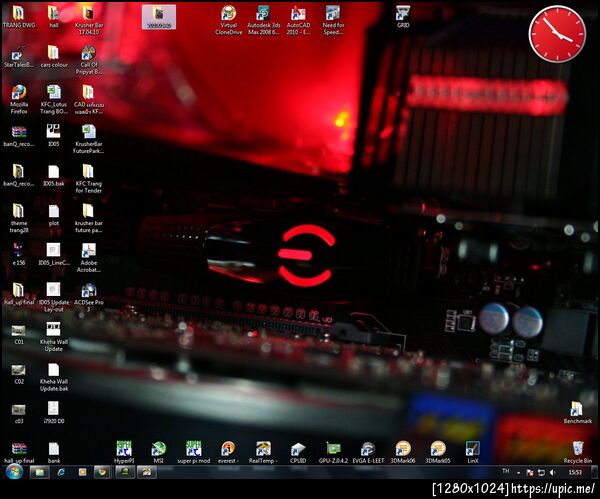Select the bank file icon
Image resolution: width=600 pixels, height=499 pixels.
[x=54, y=452]
